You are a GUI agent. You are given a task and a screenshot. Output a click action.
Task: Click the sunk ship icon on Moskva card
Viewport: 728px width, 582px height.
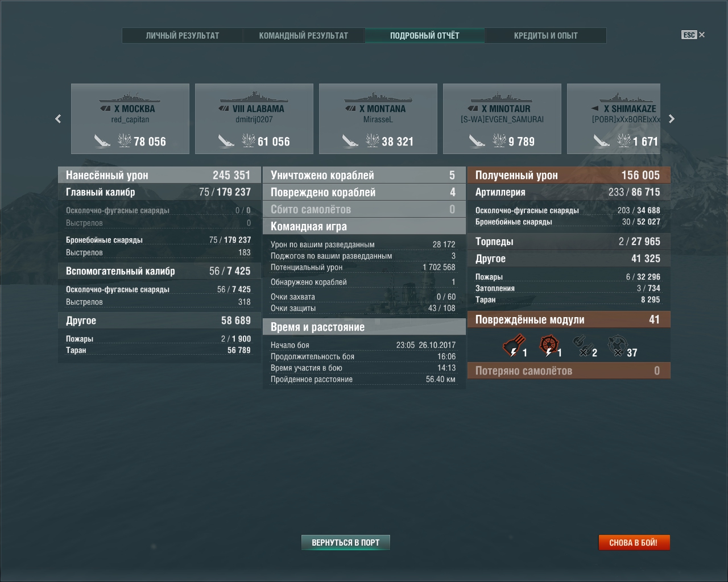[102, 140]
